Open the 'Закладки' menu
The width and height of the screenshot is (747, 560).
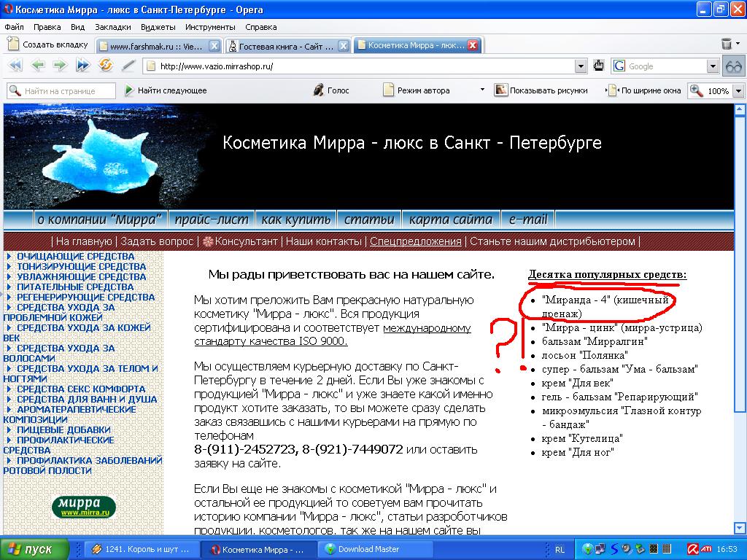click(x=113, y=27)
